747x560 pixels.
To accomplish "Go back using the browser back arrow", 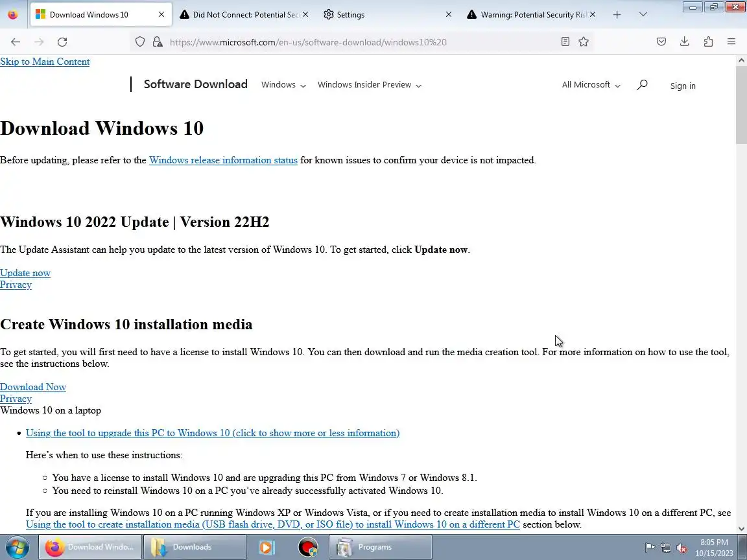I will tap(16, 42).
